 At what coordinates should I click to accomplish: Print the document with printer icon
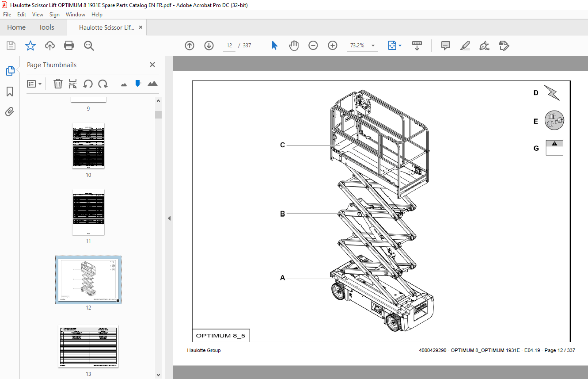pyautogui.click(x=69, y=46)
